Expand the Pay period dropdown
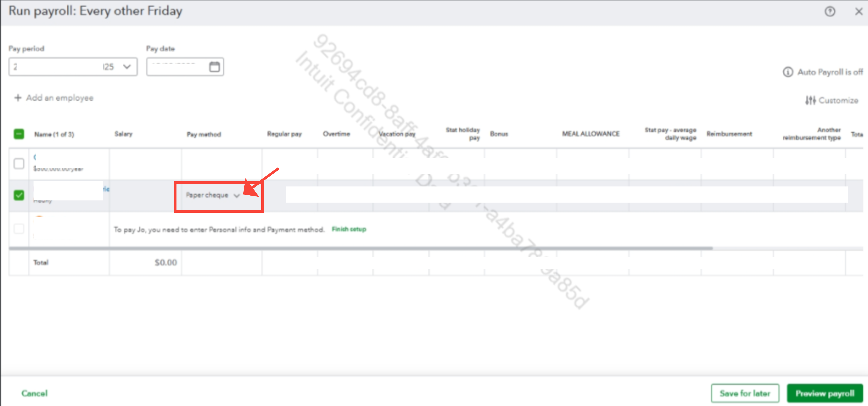The height and width of the screenshot is (406, 868). (127, 67)
